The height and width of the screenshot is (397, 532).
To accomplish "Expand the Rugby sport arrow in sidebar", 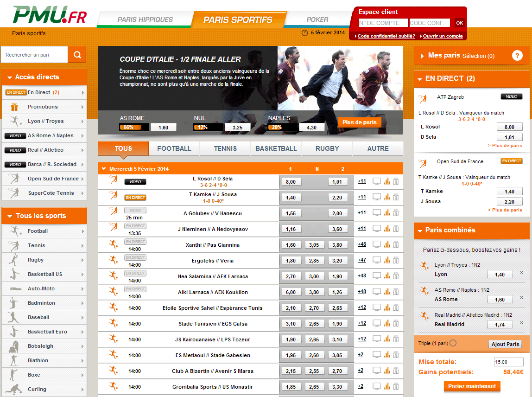I will [x=82, y=260].
